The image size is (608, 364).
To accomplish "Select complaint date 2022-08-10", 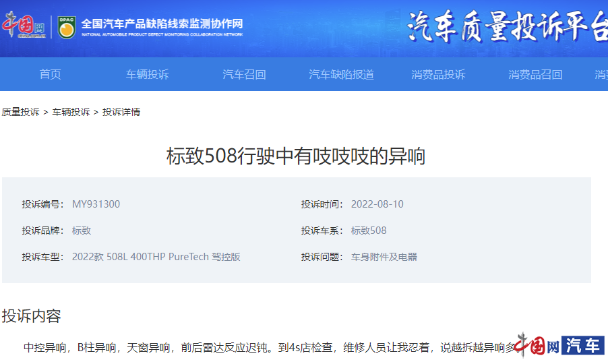I will pos(377,204).
